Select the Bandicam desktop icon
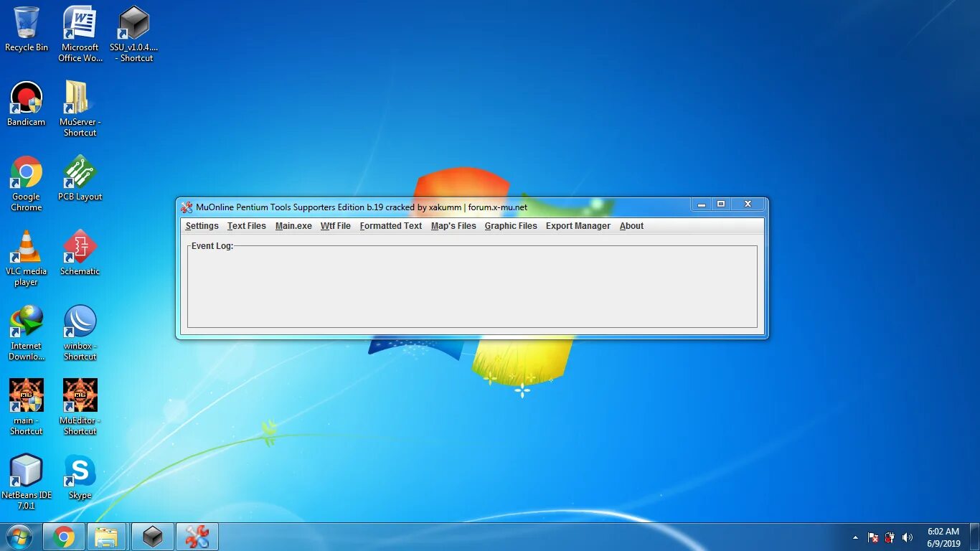This screenshot has width=980, height=551. (x=27, y=104)
